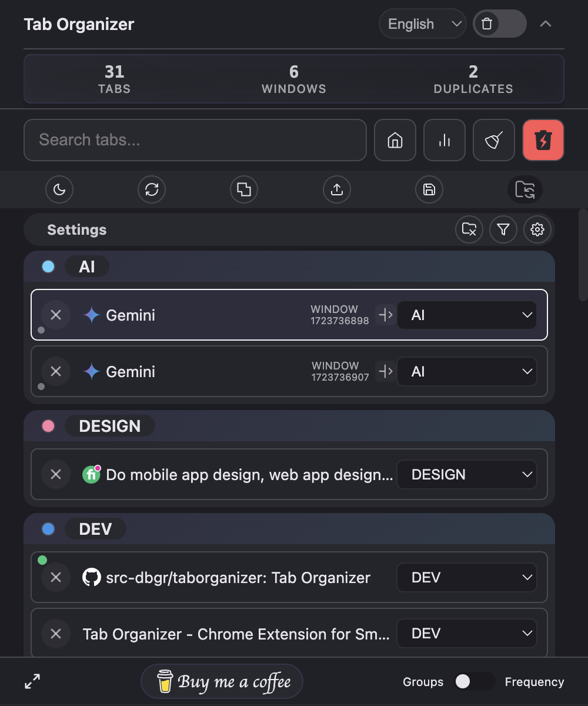Image resolution: width=588 pixels, height=706 pixels.
Task: Click the Buy me a coffee button
Action: [222, 681]
